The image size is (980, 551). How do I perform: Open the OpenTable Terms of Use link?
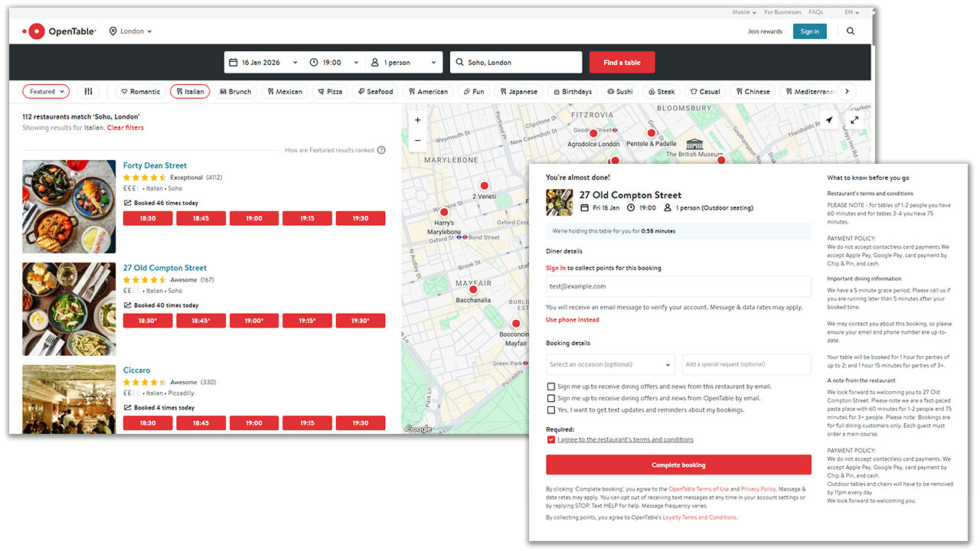click(x=698, y=489)
